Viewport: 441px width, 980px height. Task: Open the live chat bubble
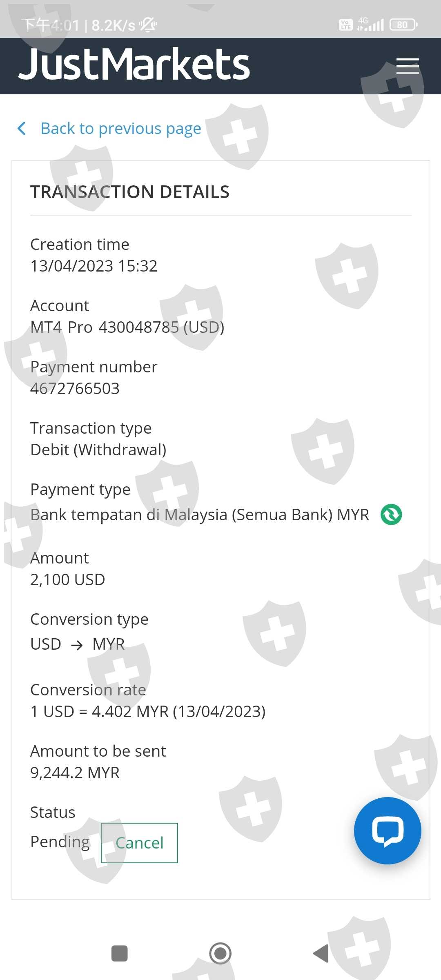(x=388, y=831)
